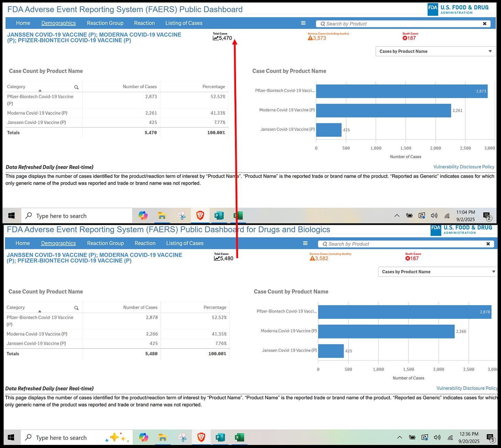Click the sparkle search highlights icon
This screenshot has height=448, width=501.
(x=117, y=438)
